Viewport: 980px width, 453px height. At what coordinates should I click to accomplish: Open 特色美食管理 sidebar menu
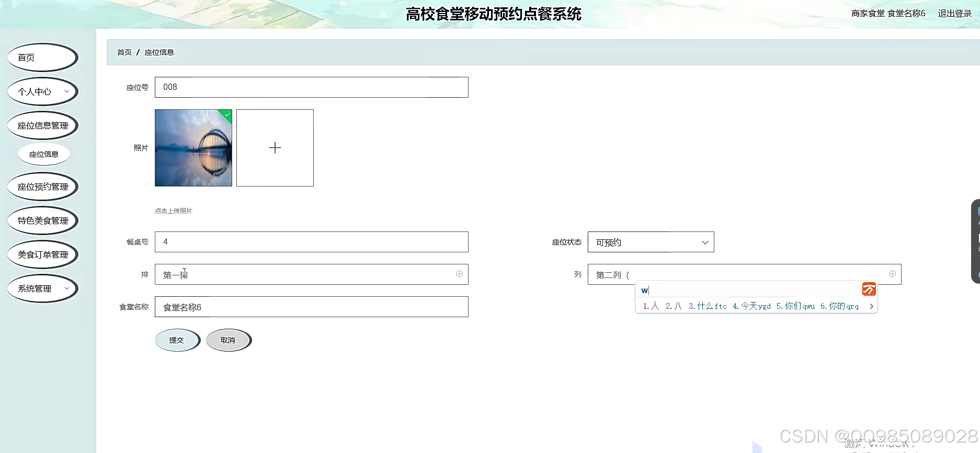click(x=42, y=220)
